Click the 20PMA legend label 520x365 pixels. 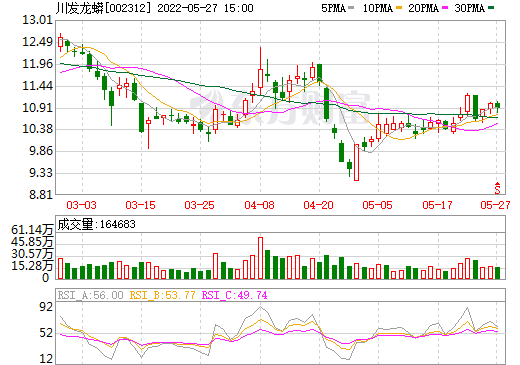coord(423,8)
